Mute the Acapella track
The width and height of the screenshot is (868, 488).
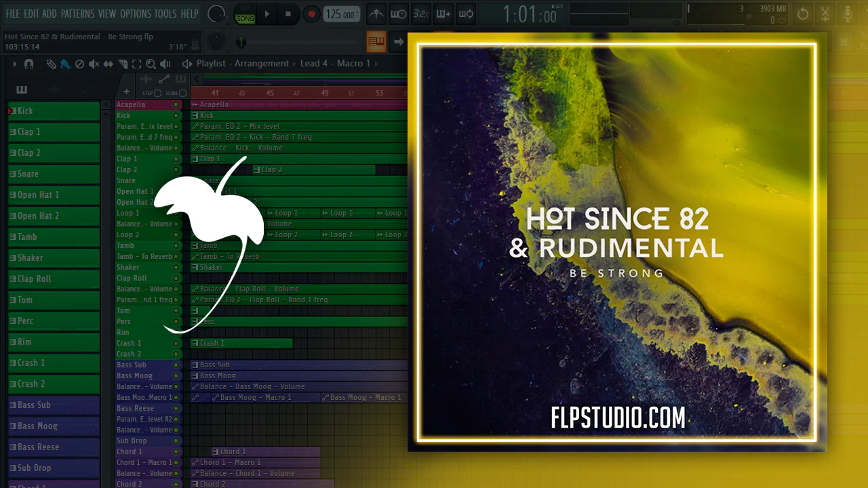176,105
